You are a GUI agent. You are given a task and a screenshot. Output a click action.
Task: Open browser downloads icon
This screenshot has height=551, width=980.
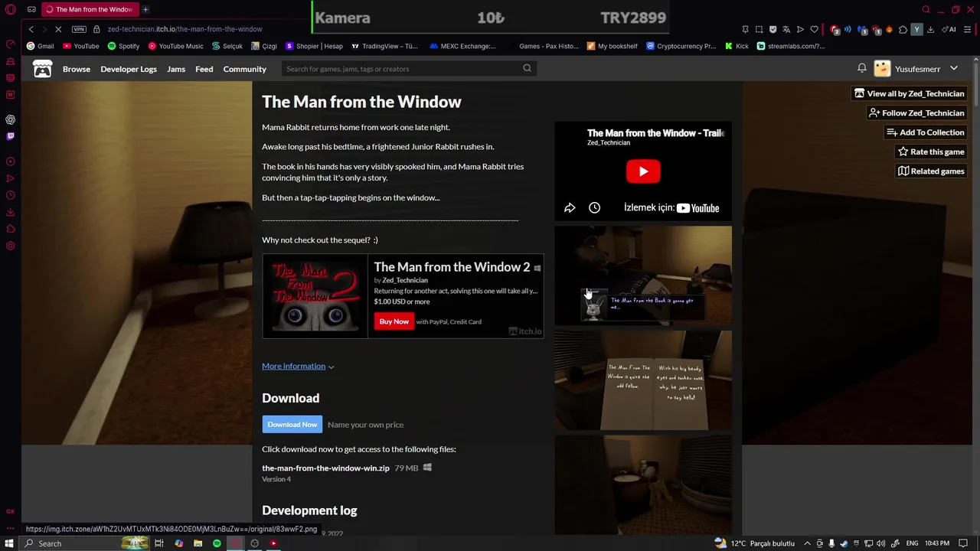point(930,29)
